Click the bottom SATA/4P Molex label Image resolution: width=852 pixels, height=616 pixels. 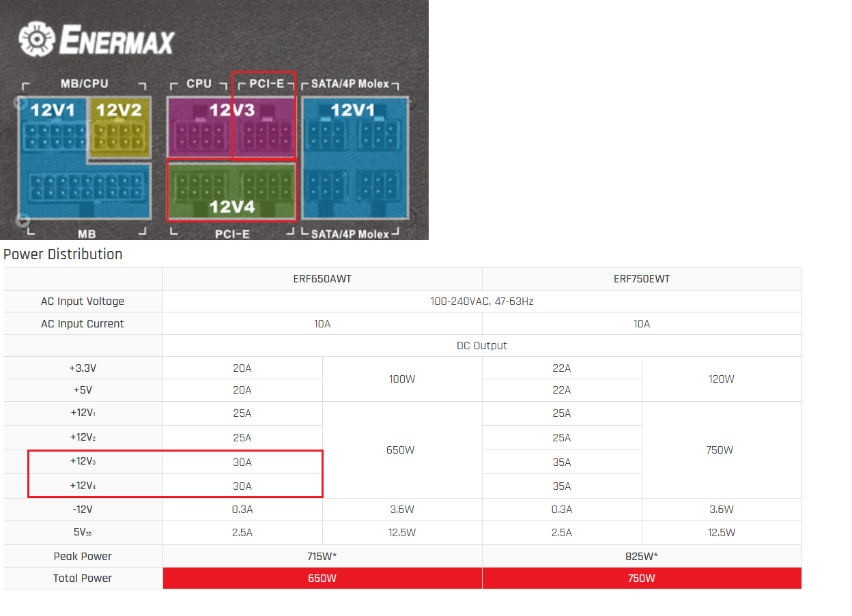tap(350, 234)
